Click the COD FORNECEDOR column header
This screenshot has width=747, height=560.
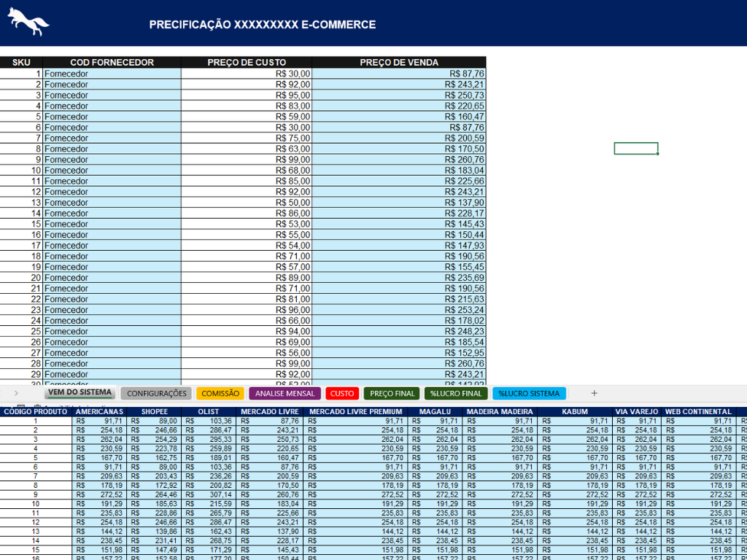tap(112, 63)
